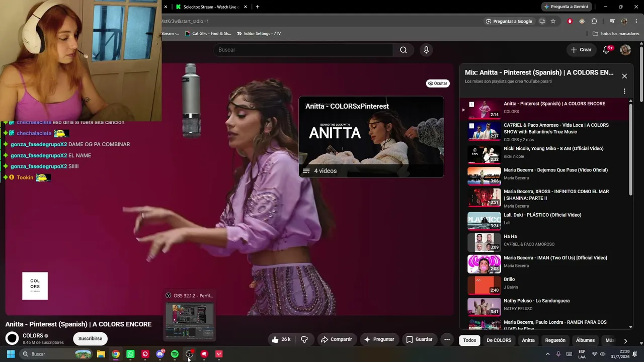Open YouTube notifications bell
Screen dimensions: 644x362
(607, 50)
